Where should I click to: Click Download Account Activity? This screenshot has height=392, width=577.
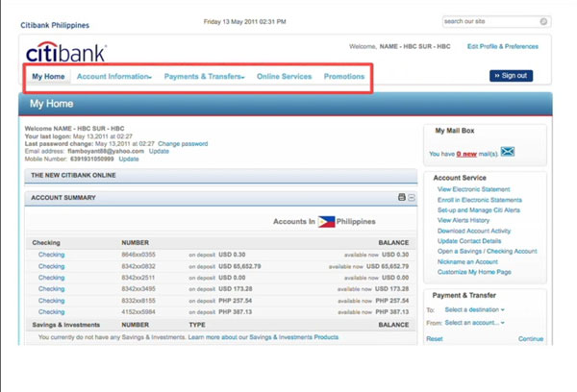[x=474, y=231]
